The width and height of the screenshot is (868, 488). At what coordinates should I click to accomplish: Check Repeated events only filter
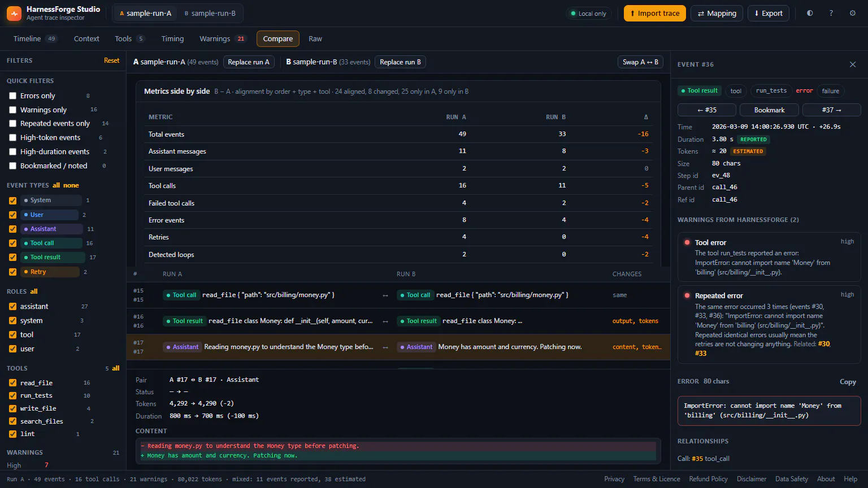tap(12, 124)
